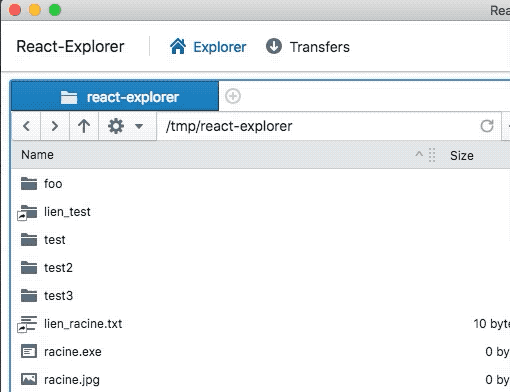The width and height of the screenshot is (510, 392).
Task: Go forward with the right chevron
Action: (x=55, y=126)
